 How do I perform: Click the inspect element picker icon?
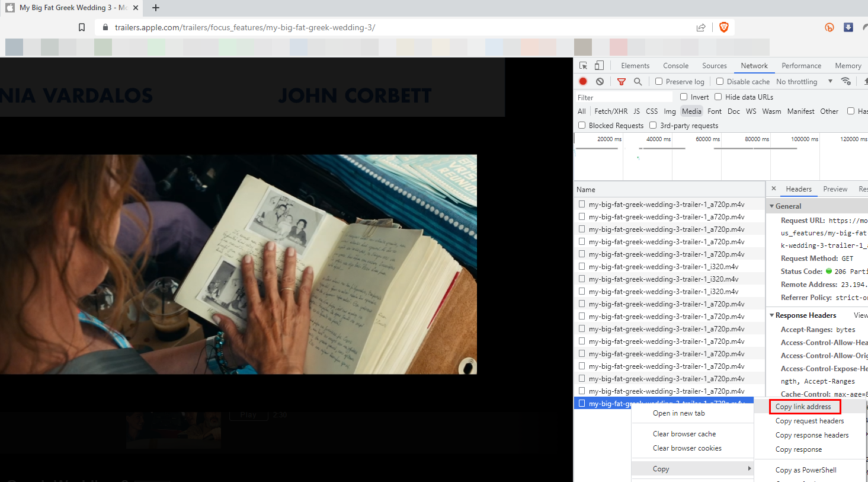[583, 66]
